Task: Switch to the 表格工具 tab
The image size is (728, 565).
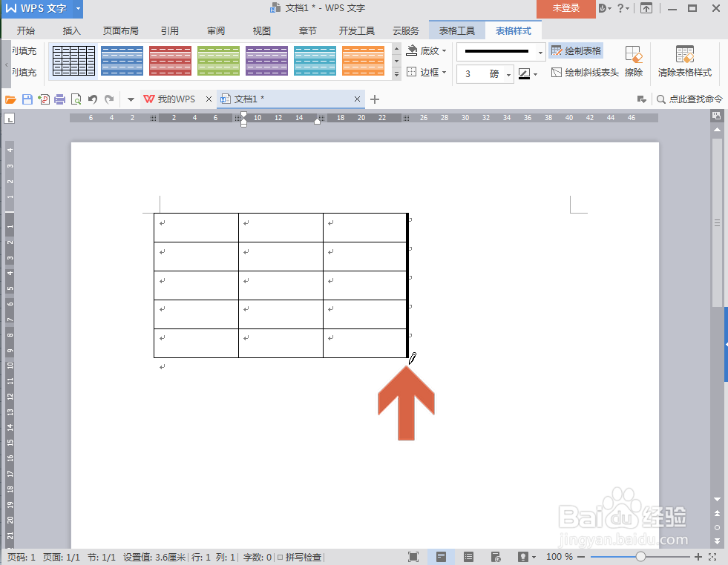Action: pos(457,30)
